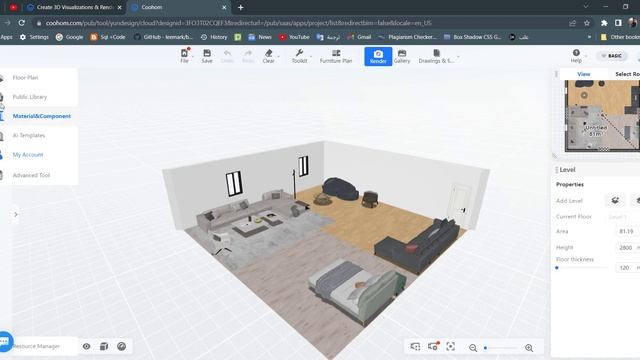Edit the Floor thickness field 120
Screen dimensions: 640x360
click(627, 268)
